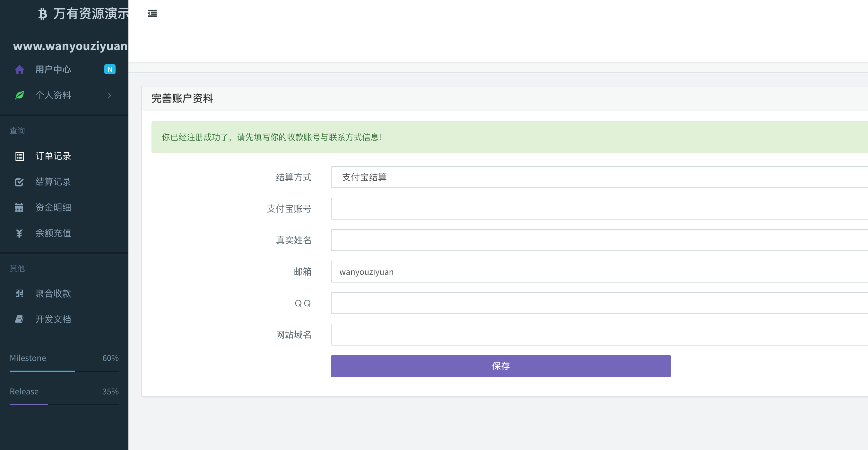Image resolution: width=868 pixels, height=450 pixels.
Task: Click the blue N badge
Action: [x=110, y=69]
